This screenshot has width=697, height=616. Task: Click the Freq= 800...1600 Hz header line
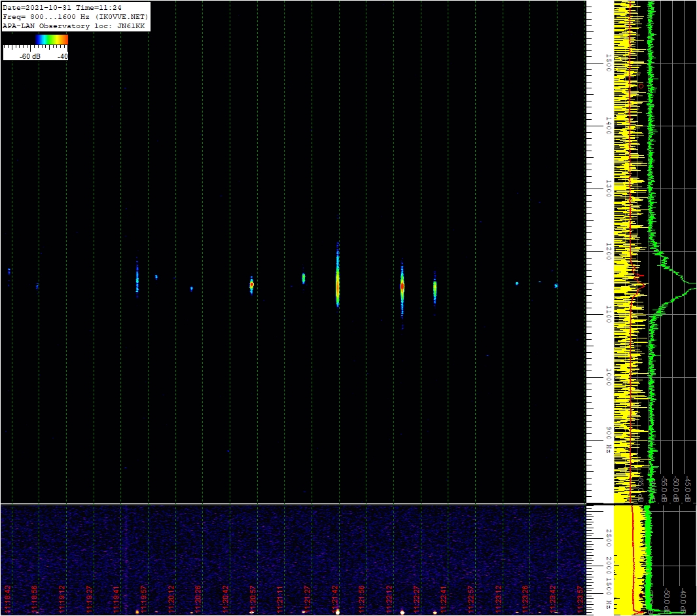(x=75, y=17)
